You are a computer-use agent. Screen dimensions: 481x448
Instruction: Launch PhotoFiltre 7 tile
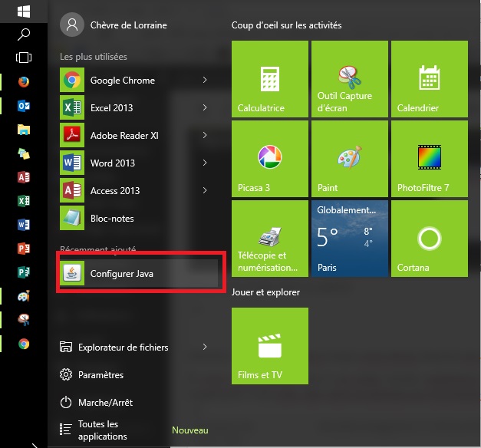point(429,159)
